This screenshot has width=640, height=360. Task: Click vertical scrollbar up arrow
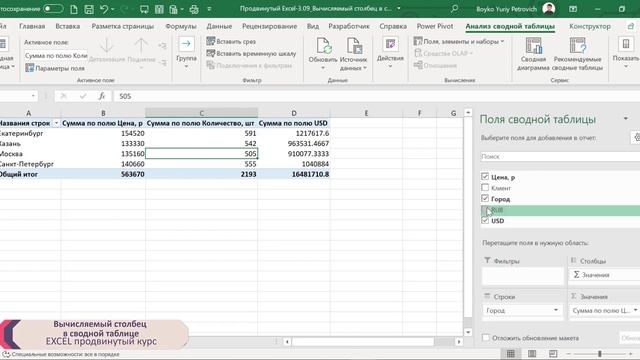coord(468,113)
